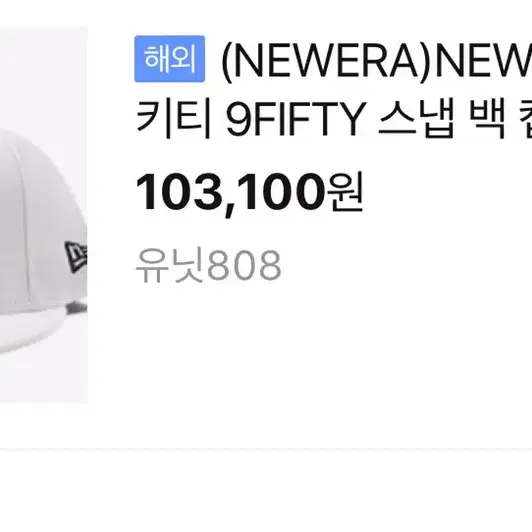Click the 유닛 characters of seller name
This screenshot has height=532, width=532.
(170, 265)
